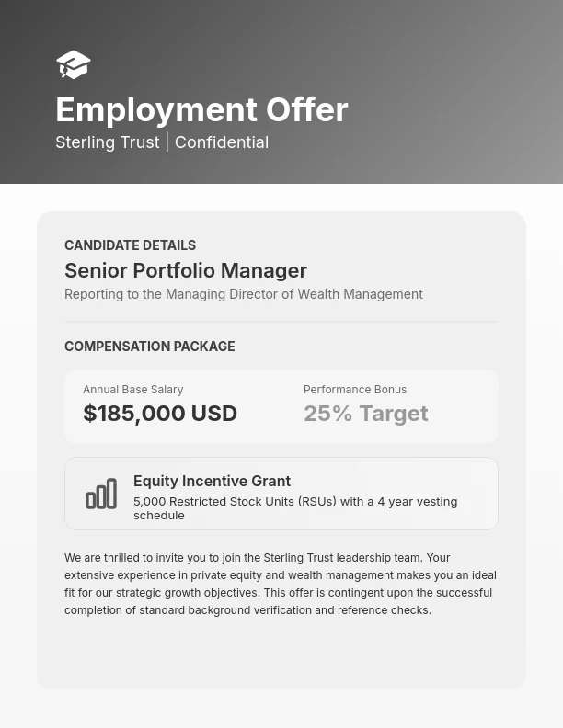Select the COMPENSATION PACKAGE section heading
Screen dimensions: 563x728
[149, 347]
